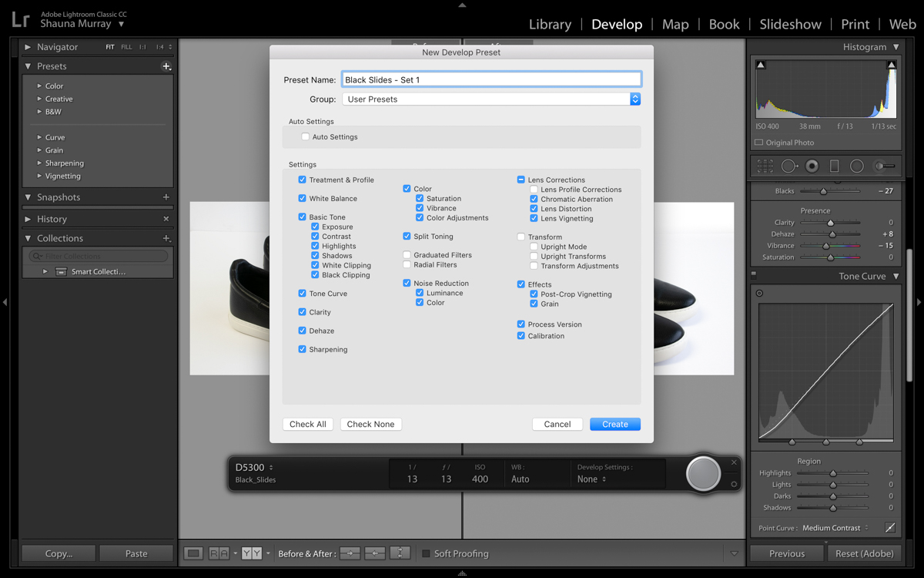The image size is (924, 578).
Task: Click the Tone Curve targeted adjustment tool
Action: 760,293
